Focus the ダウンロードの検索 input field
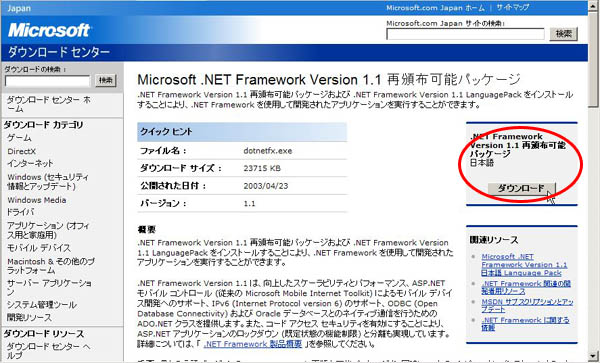Viewport: 600px width, 363px height. (x=47, y=81)
